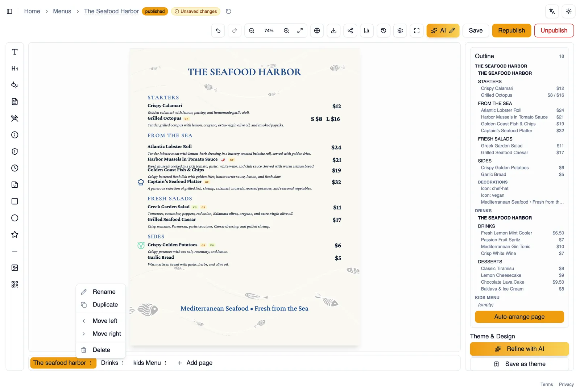The width and height of the screenshot is (580, 392).
Task: Choose Move right in context menu
Action: [x=101, y=334]
